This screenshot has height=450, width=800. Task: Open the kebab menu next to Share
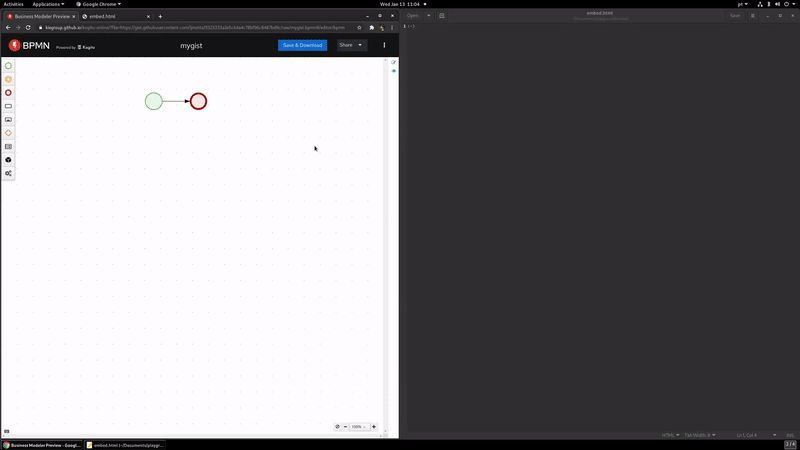(384, 45)
